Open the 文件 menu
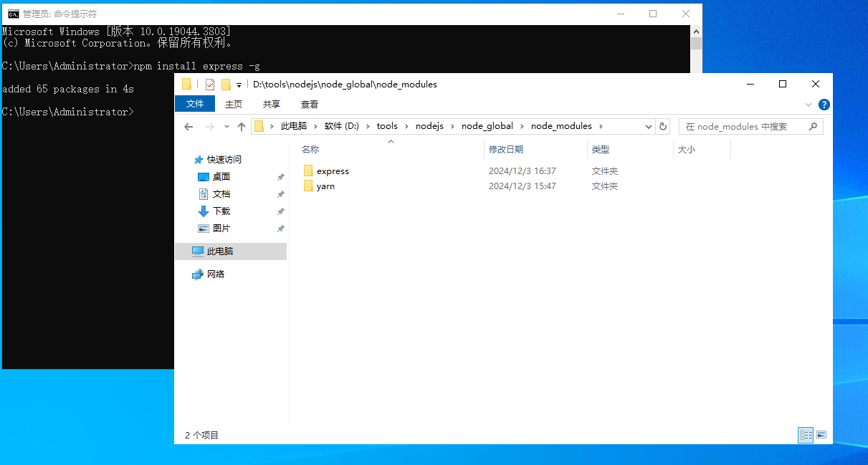The height and width of the screenshot is (465, 868). coord(194,104)
